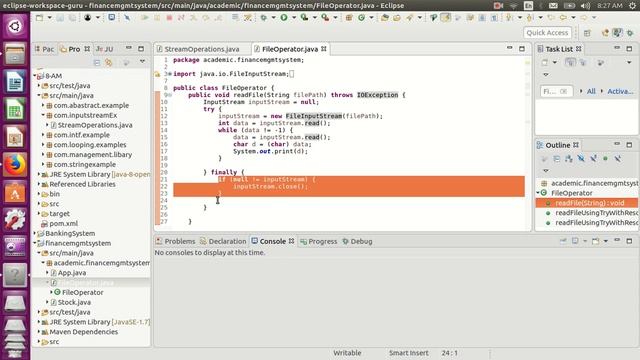Select com.stringexample package
The width and height of the screenshot is (640, 360).
click(84, 164)
